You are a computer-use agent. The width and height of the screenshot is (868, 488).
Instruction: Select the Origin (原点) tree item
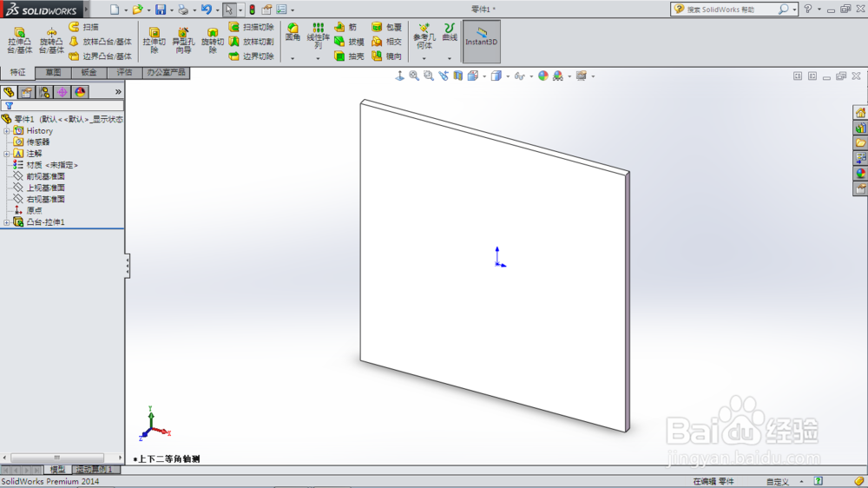tap(28, 210)
